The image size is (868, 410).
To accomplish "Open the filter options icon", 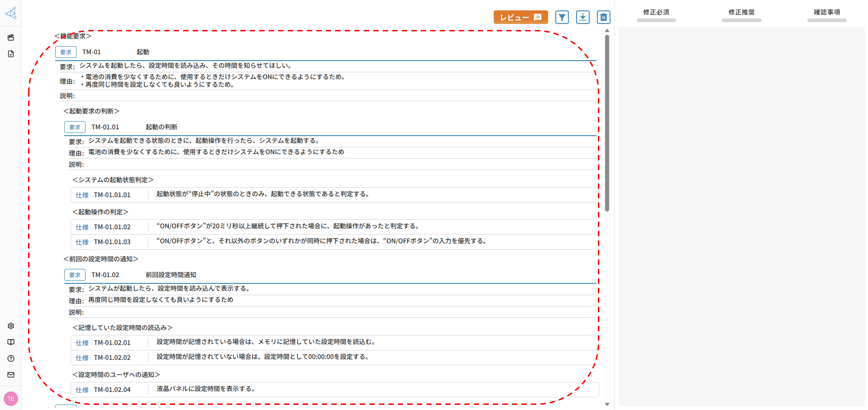I will coord(562,17).
